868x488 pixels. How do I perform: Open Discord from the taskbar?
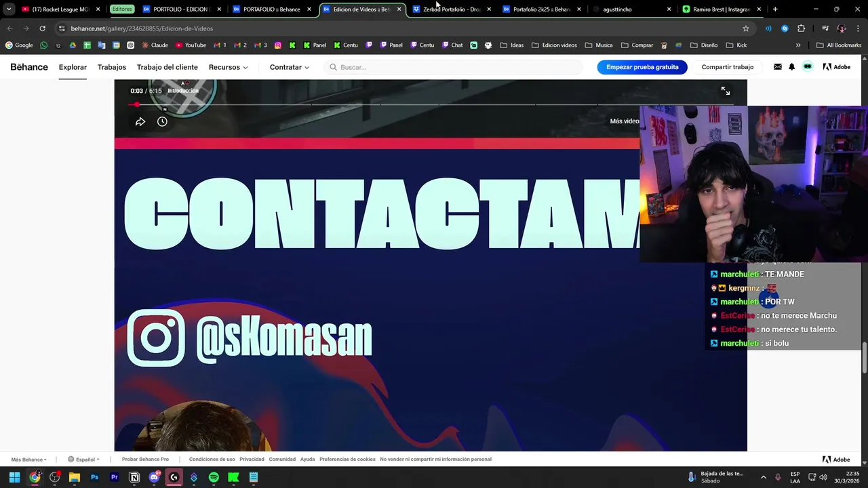coord(154,477)
